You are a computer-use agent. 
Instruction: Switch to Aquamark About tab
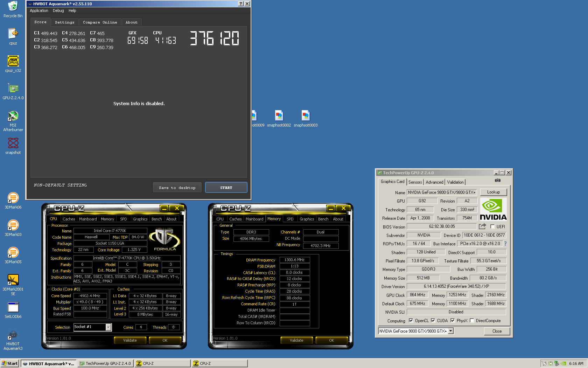132,22
